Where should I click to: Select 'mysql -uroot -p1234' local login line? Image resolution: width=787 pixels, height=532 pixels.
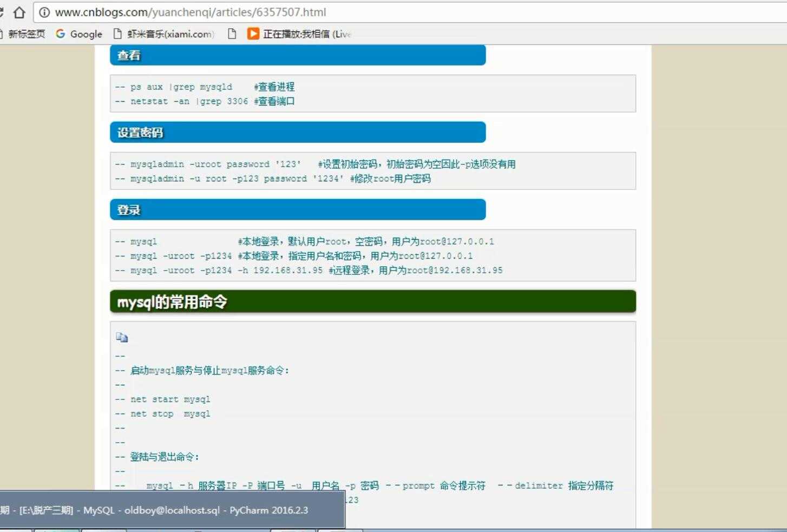pos(294,256)
